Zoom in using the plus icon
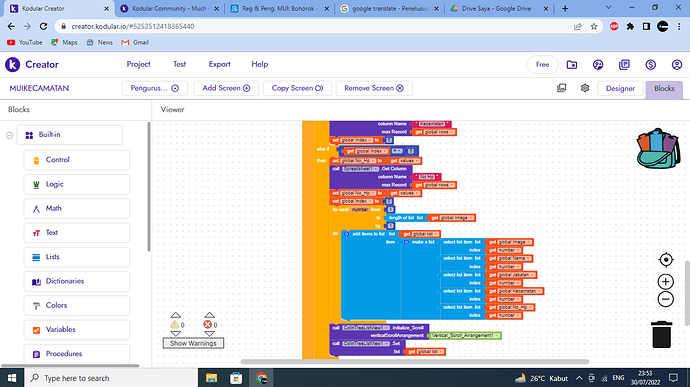Viewport: 690px width, 387px height. [x=666, y=281]
